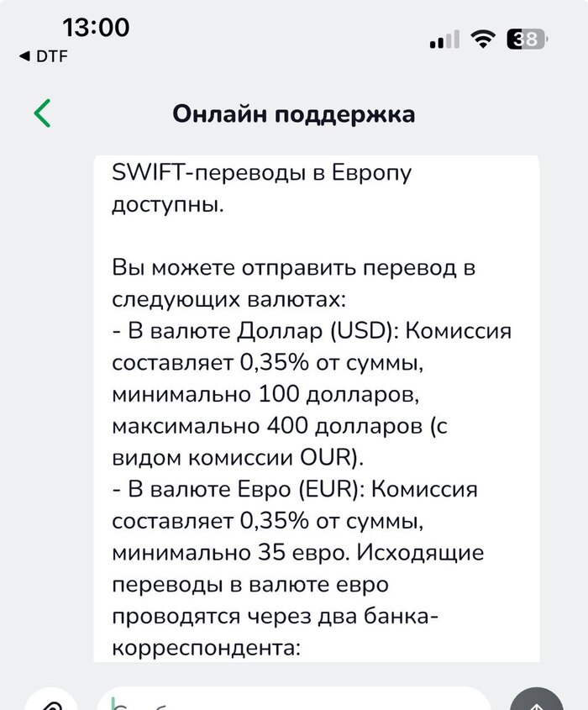Tap the "минимально 100 долларов" text
Viewport: 588px width, 710px height.
tap(265, 394)
